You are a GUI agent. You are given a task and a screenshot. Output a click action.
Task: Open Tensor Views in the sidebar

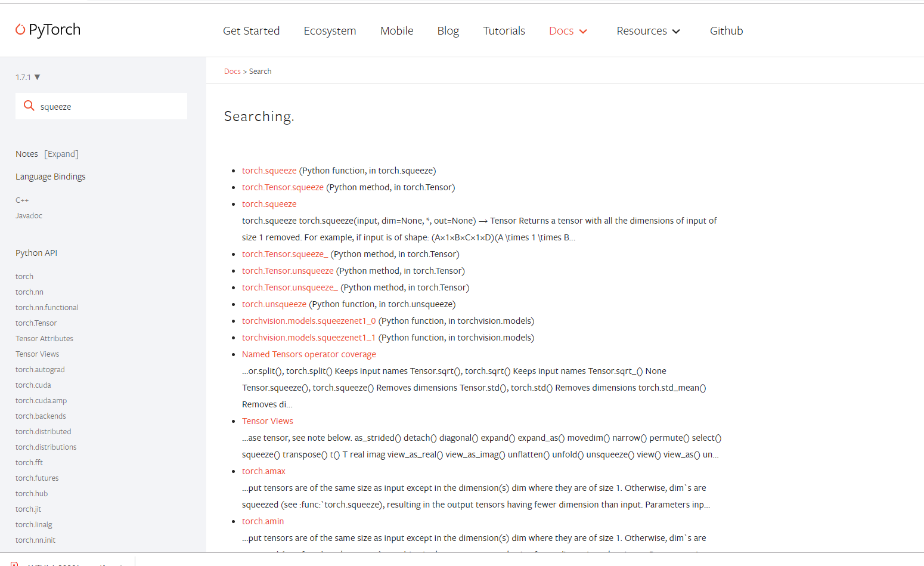click(x=37, y=354)
